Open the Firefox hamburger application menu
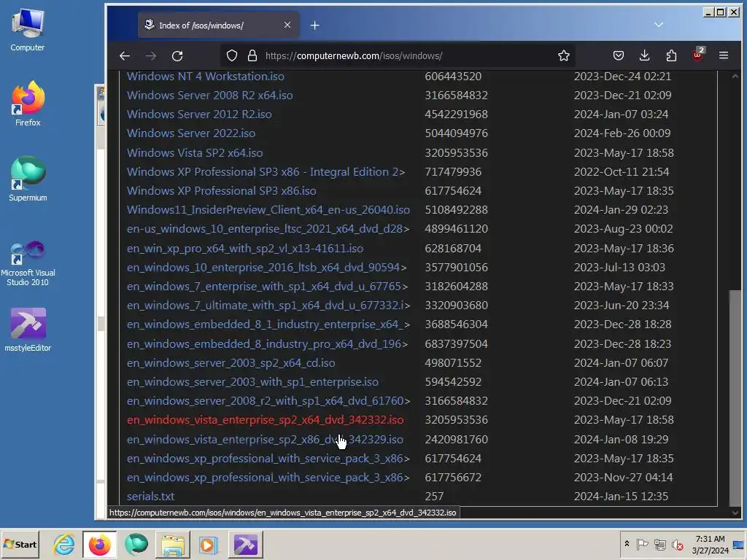 (724, 55)
